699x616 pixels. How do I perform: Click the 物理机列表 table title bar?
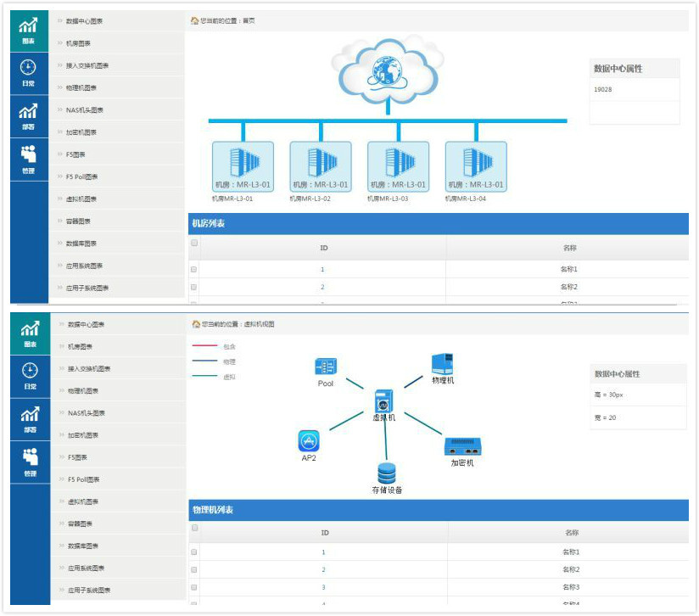[x=439, y=510]
